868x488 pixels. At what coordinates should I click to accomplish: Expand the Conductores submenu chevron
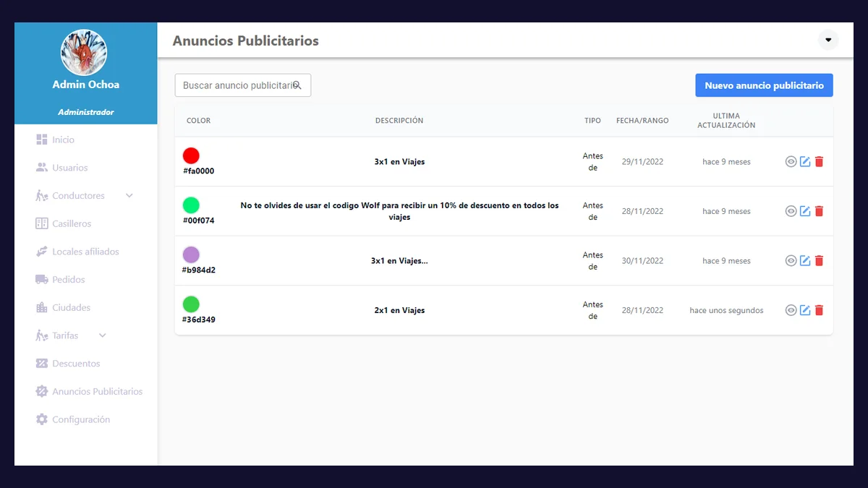tap(129, 196)
